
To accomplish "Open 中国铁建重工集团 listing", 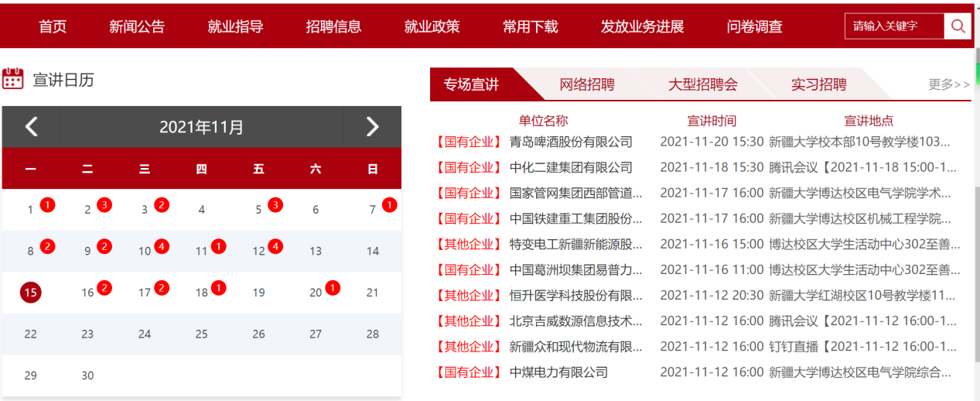I will (x=576, y=218).
